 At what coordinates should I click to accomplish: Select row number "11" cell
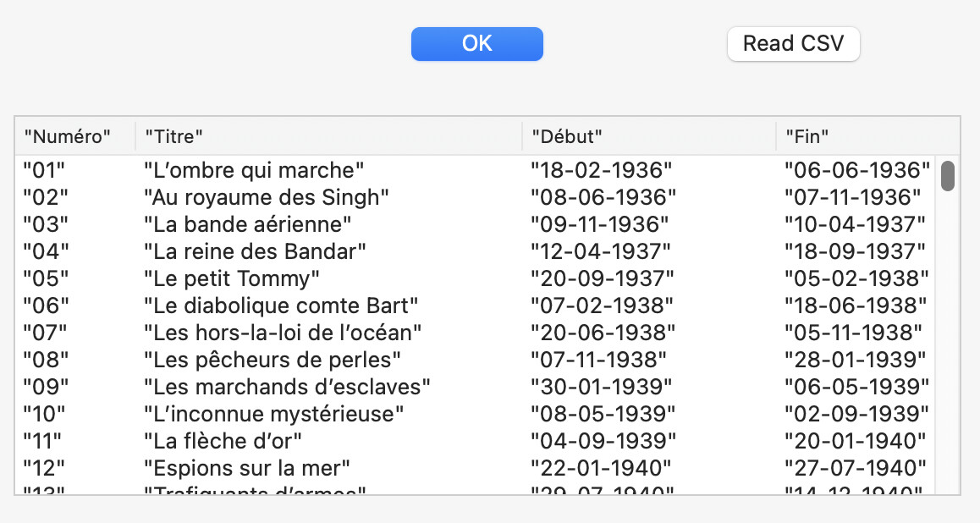(x=42, y=441)
